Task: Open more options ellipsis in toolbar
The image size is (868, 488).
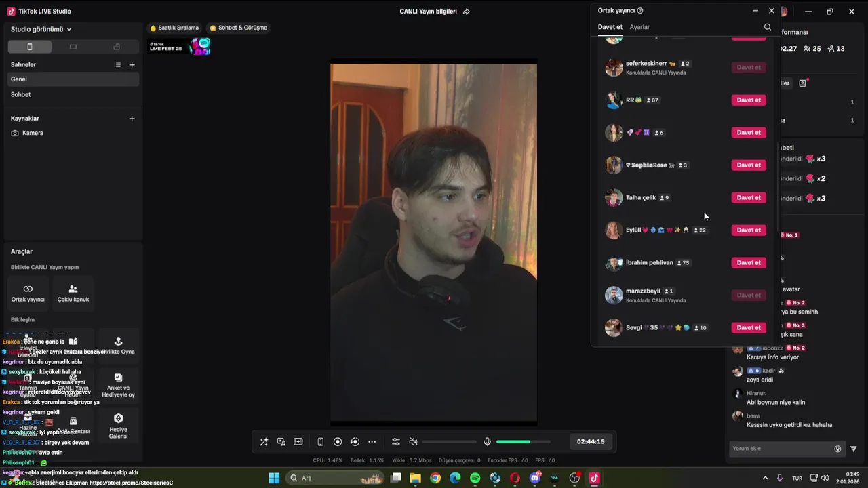Action: (372, 442)
